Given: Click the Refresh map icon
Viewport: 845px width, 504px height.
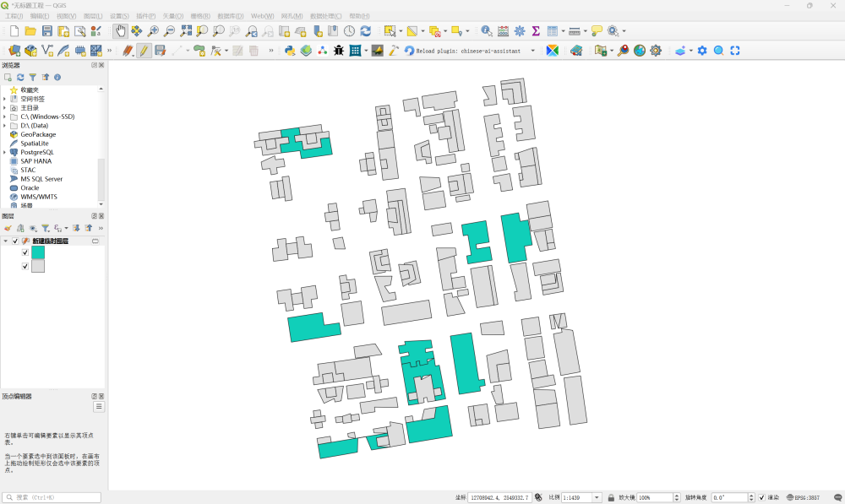Looking at the screenshot, I should pos(365,31).
